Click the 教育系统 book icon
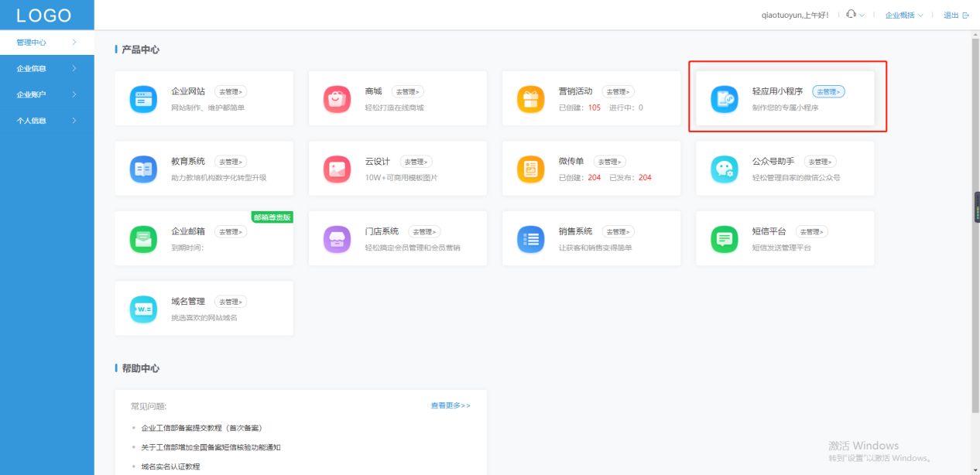Image resolution: width=980 pixels, height=475 pixels. [143, 169]
